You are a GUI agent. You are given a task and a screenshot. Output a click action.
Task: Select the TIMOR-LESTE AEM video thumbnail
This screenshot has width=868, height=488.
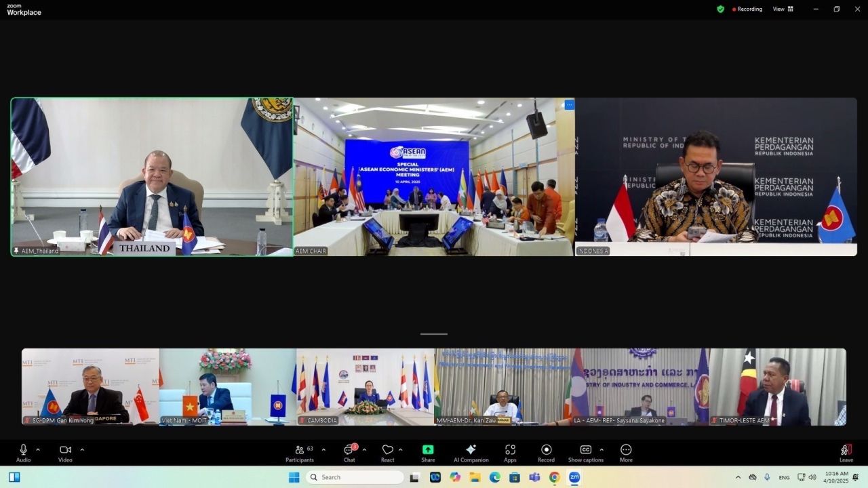(x=777, y=386)
